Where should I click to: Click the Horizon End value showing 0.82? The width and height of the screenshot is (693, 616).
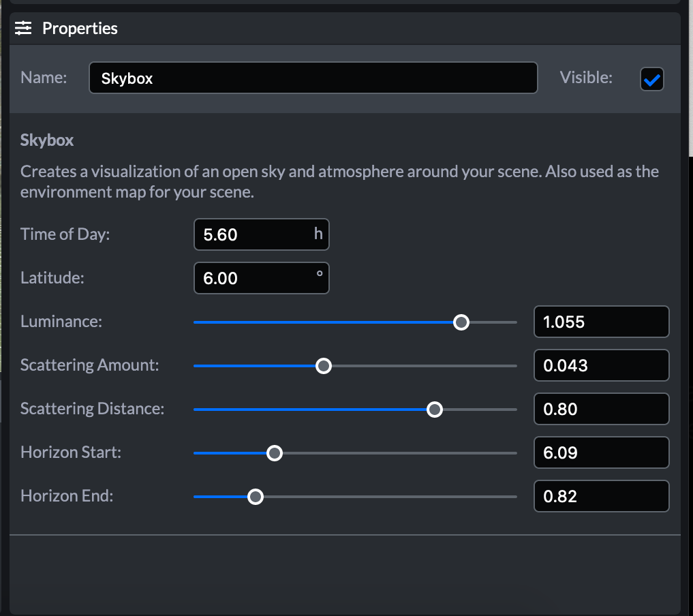[601, 496]
